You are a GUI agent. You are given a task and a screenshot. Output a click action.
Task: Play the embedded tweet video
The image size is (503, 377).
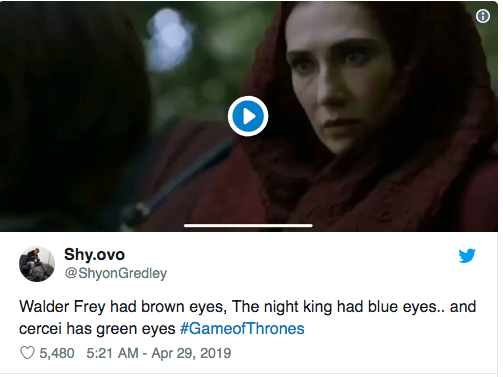[248, 116]
